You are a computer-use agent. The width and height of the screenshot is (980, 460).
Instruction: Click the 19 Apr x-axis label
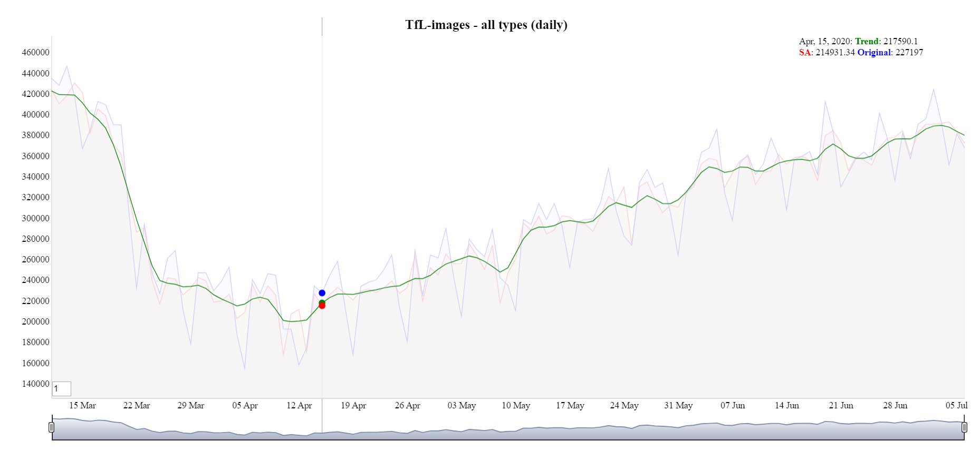[x=353, y=405]
